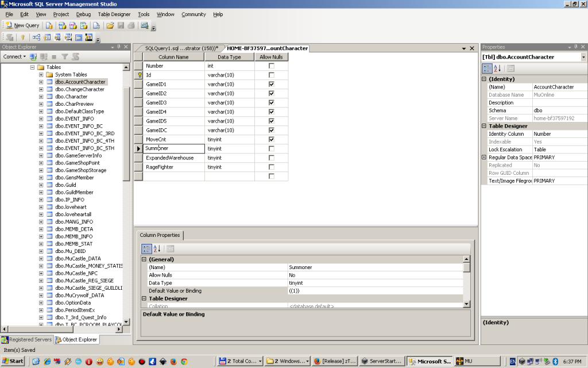Click the Object Explorer filter icon
The width and height of the screenshot is (588, 368).
(65, 57)
